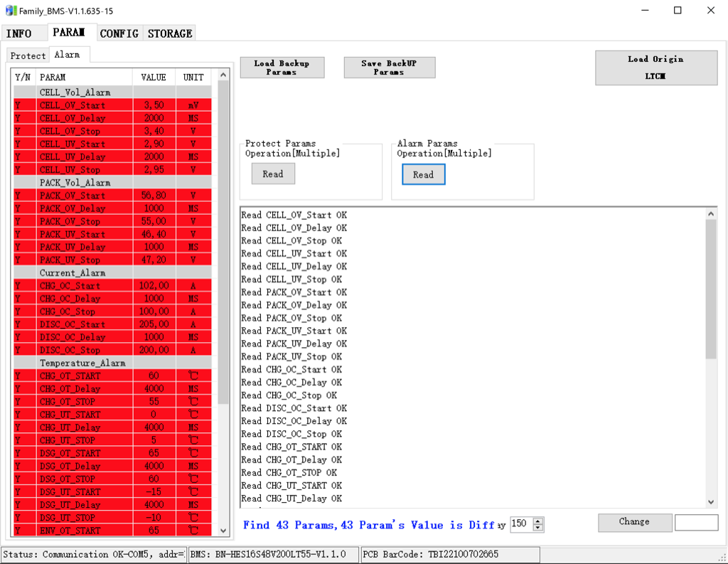Click log panel scroll down arrow
The width and height of the screenshot is (728, 564).
click(x=711, y=501)
